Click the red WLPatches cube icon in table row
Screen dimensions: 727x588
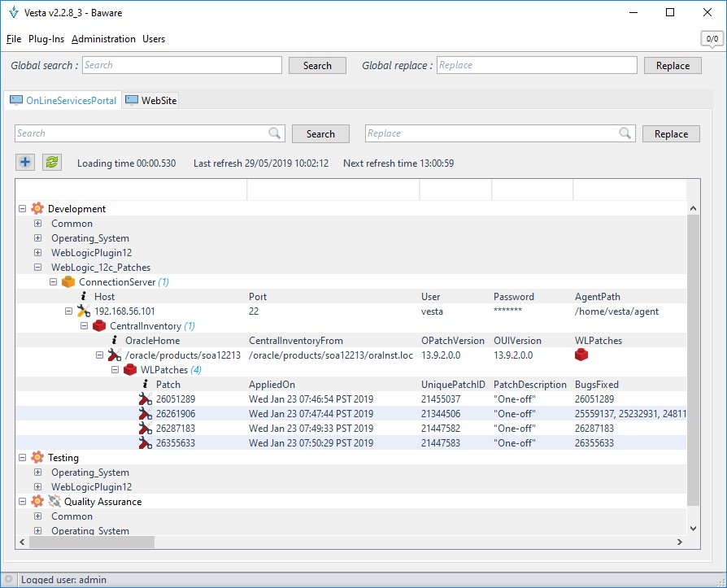tap(581, 355)
